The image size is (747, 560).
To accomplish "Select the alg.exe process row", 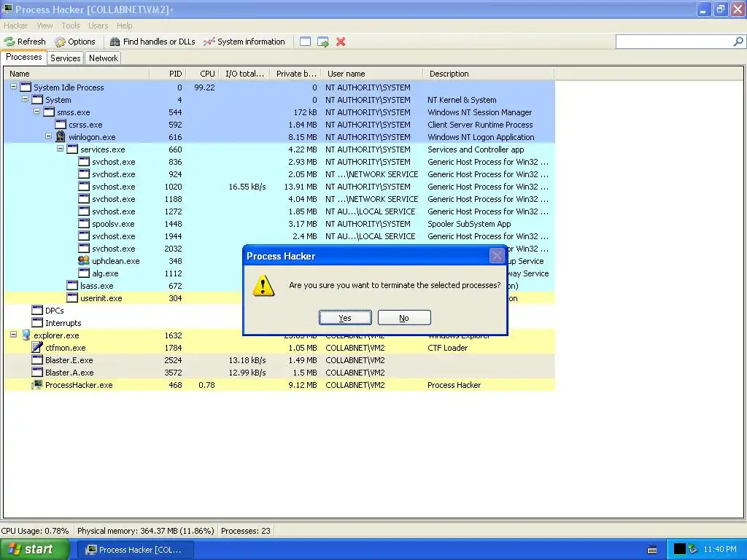I will tap(279, 273).
